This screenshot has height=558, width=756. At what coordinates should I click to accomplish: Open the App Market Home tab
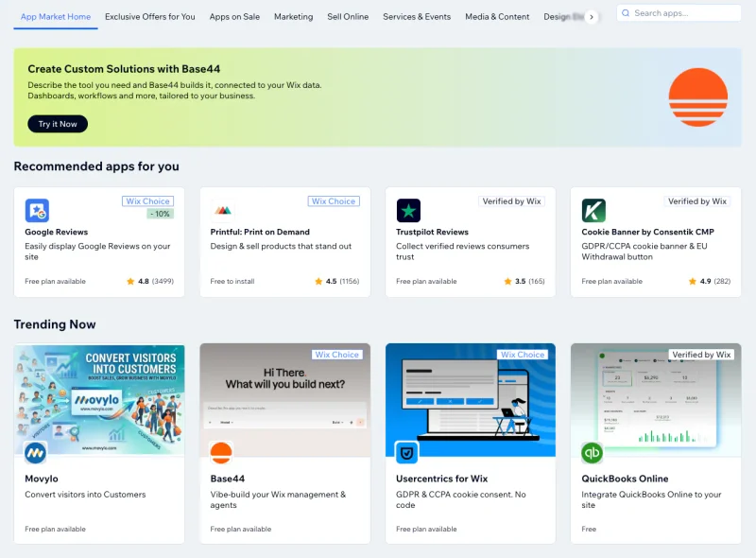tap(56, 17)
